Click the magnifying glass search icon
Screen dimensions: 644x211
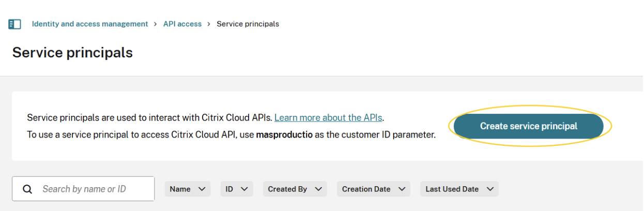click(27, 189)
